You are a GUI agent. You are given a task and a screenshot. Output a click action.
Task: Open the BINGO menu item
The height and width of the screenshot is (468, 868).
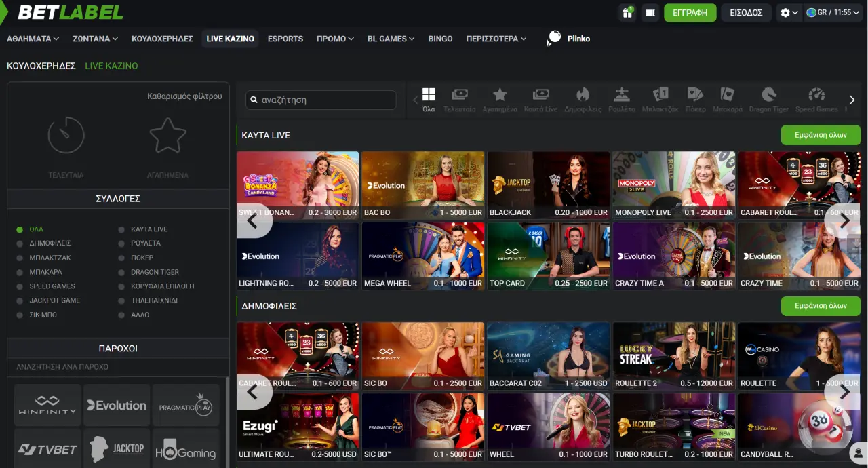440,39
